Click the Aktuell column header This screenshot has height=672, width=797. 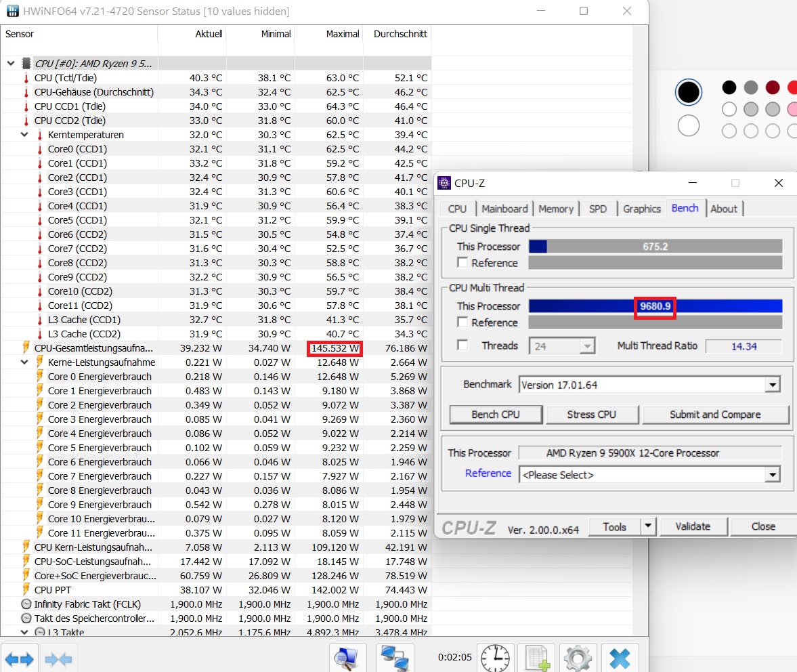[209, 34]
